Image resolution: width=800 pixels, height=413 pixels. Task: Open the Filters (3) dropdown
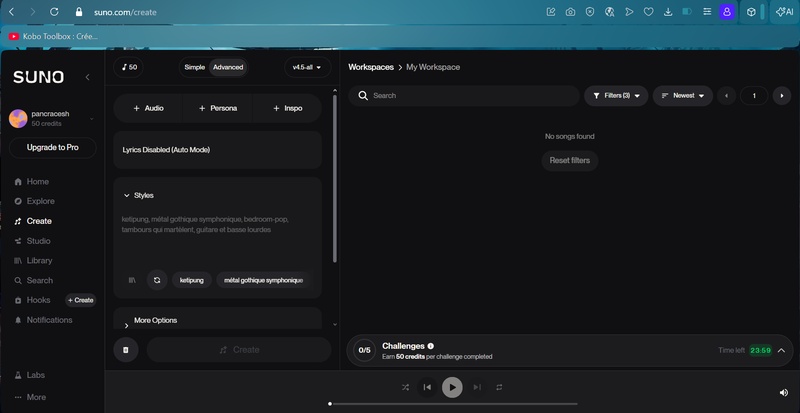coord(616,95)
